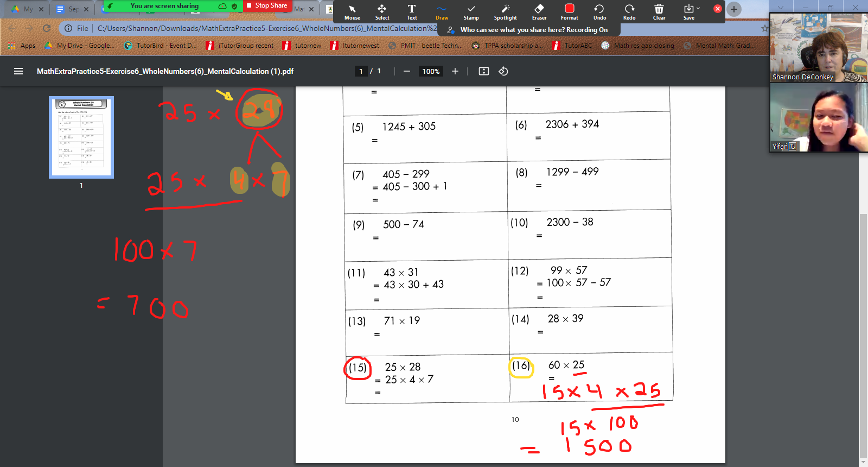Open PMIT - beetle Techn... bookmark
The height and width of the screenshot is (467, 868).
[426, 46]
